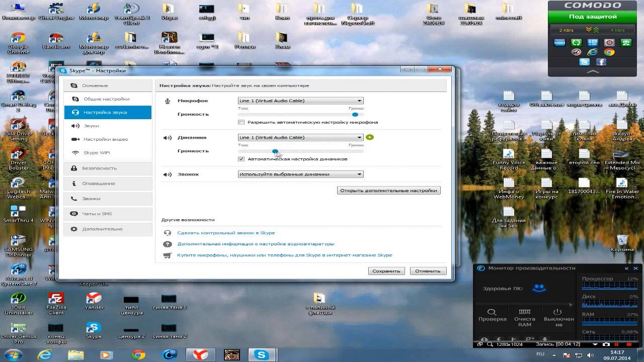Open minecraft folder on desktop
The height and width of the screenshot is (362, 644).
(x=509, y=12)
